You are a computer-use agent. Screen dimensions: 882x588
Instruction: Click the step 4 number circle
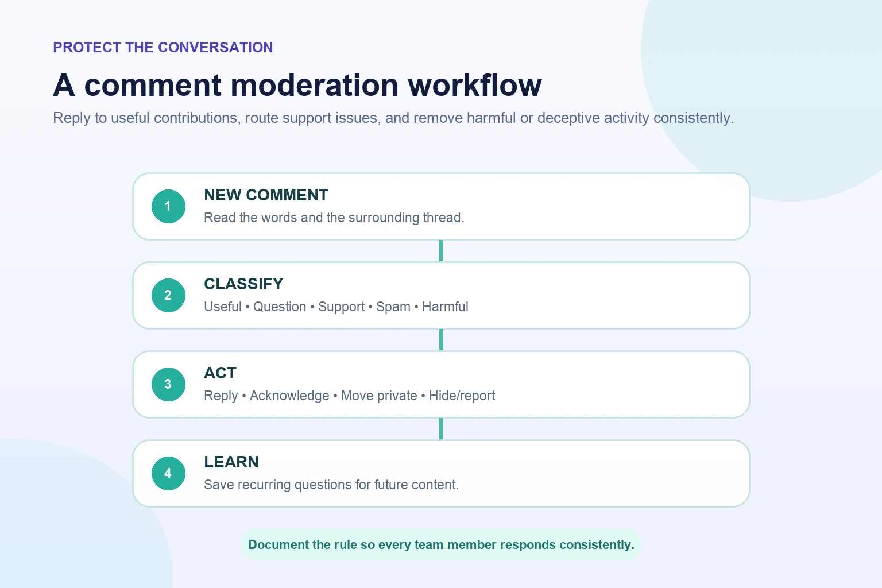click(168, 473)
